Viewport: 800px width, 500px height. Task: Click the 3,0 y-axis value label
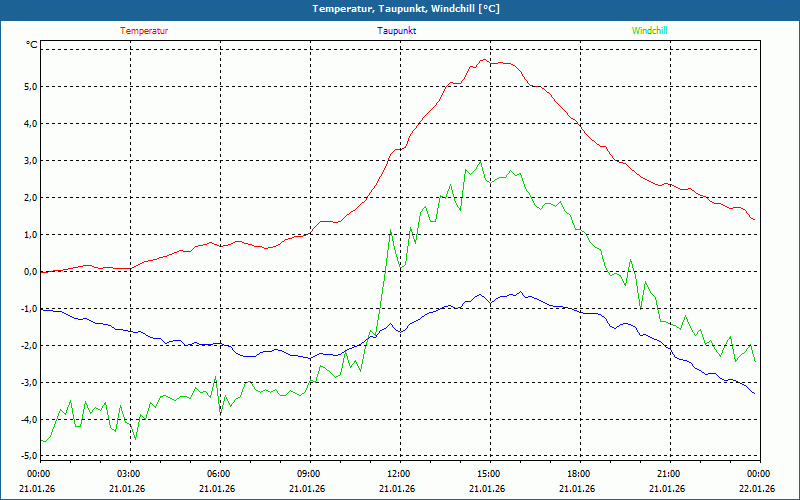point(29,161)
